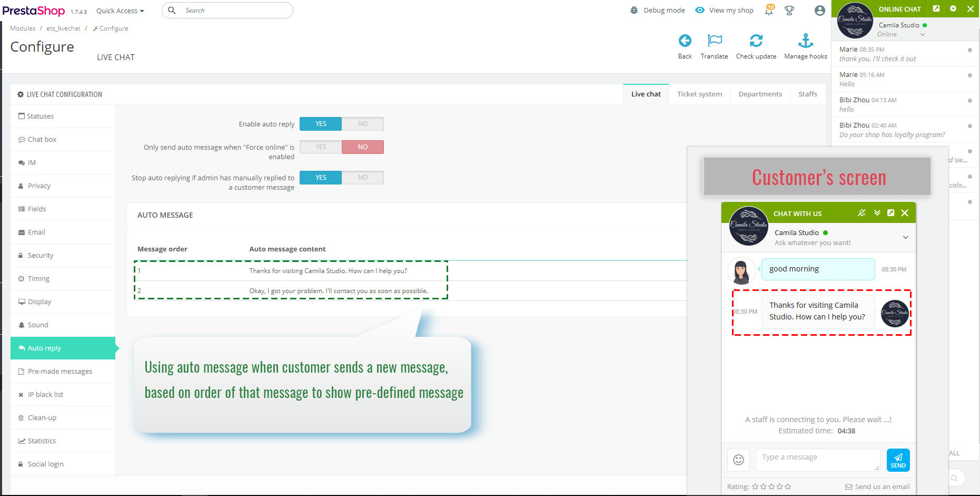Open the Online Chat settings gear icon
980x496 pixels.
953,8
